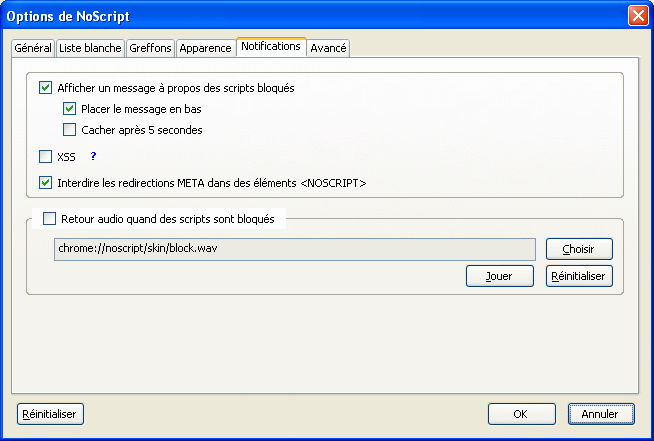Uncheck 'Afficher un message à propos des scripts bloqués'
The width and height of the screenshot is (654, 441).
tap(45, 88)
